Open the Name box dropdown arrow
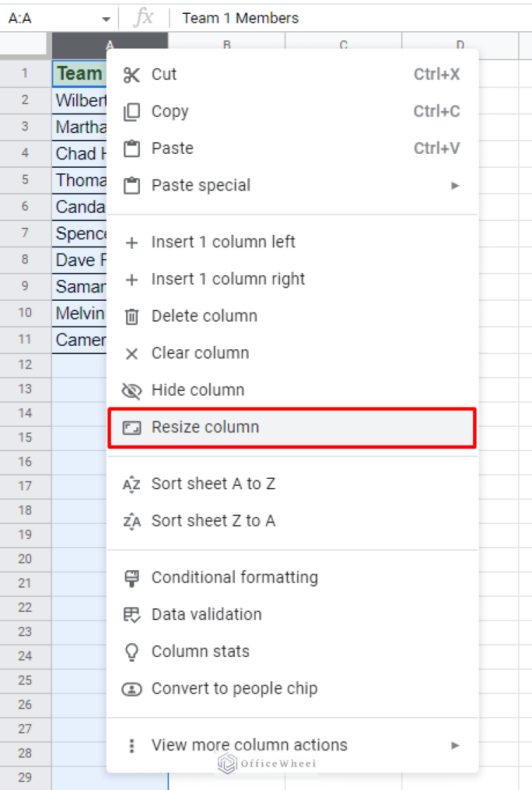Viewport: 532px width, 790px height. click(x=105, y=18)
